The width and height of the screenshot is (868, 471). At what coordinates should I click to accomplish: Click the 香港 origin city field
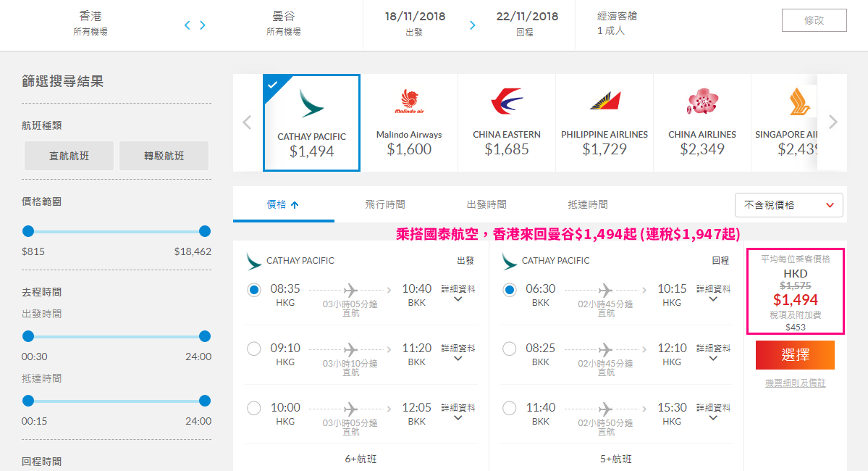pyautogui.click(x=90, y=23)
